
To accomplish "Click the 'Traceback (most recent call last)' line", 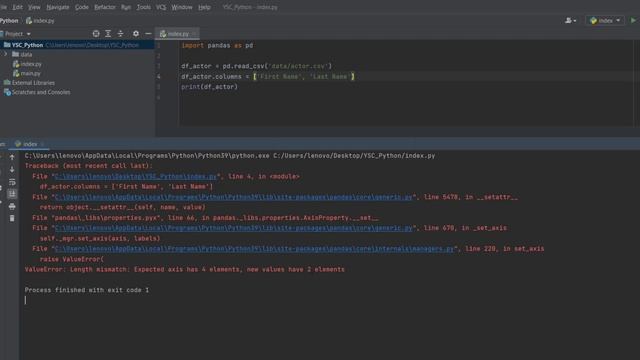I will coord(88,166).
